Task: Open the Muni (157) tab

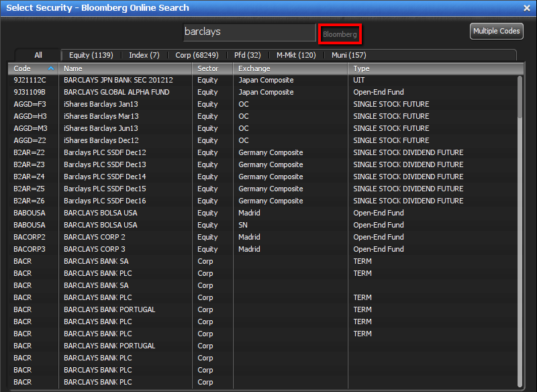Action: click(348, 55)
